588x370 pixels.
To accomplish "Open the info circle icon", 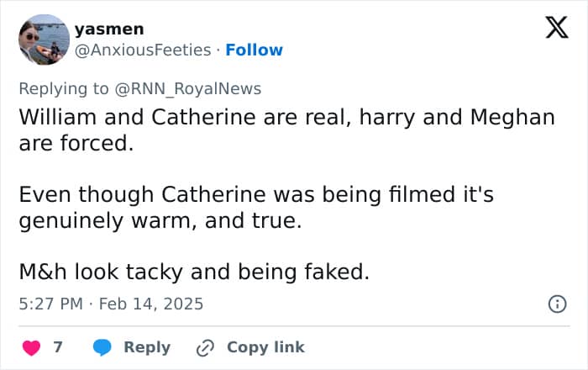I will [x=556, y=304].
